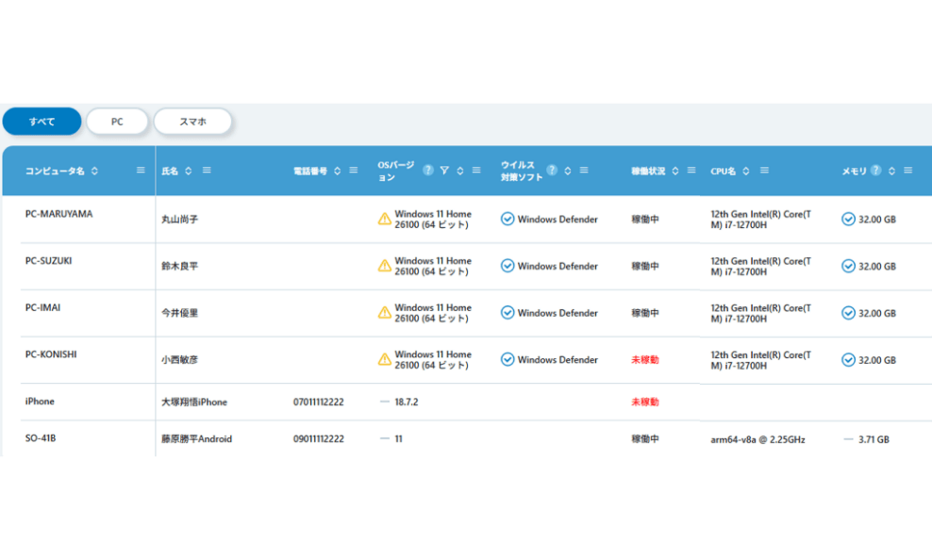Viewport: 932px width, 560px height.
Task: Click OS warning icon for PC-SUZUKI
Action: pos(385,266)
